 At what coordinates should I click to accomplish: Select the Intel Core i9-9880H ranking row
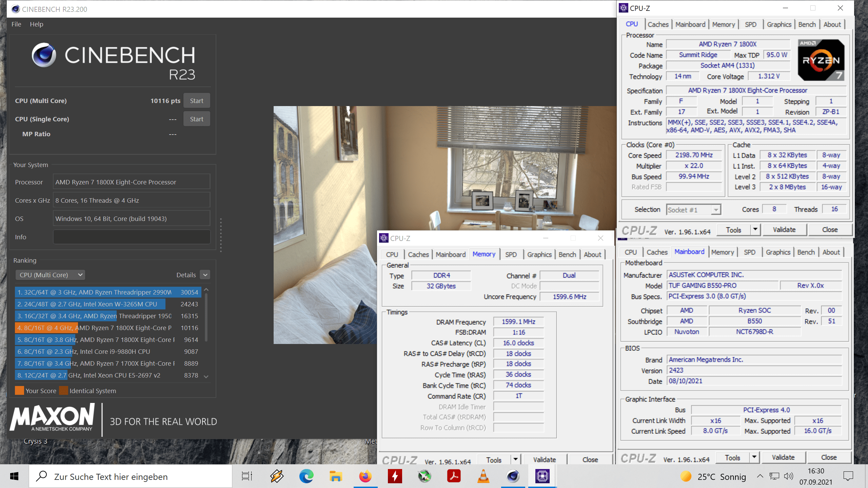tap(108, 351)
